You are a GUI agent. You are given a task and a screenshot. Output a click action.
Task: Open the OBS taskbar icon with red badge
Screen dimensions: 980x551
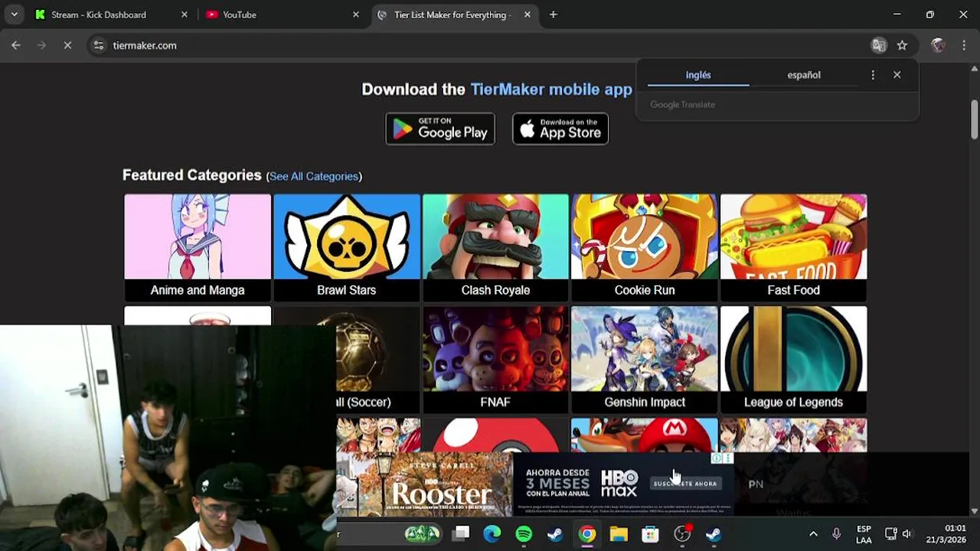tap(682, 534)
